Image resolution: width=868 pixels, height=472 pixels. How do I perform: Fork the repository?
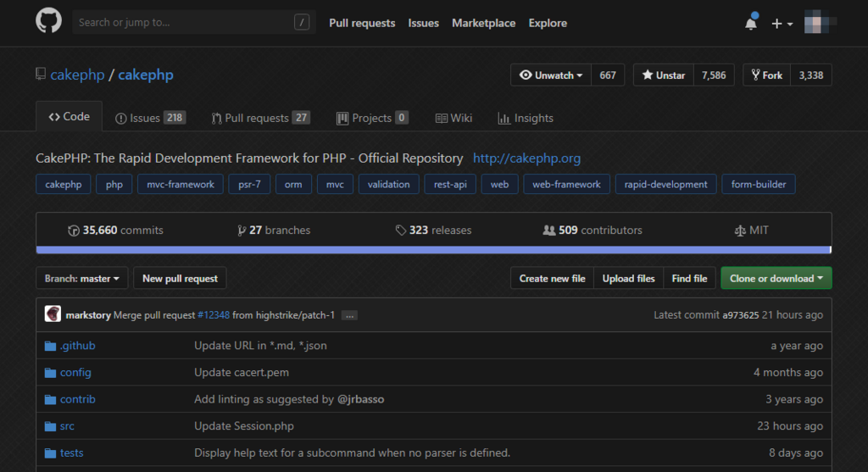(766, 75)
